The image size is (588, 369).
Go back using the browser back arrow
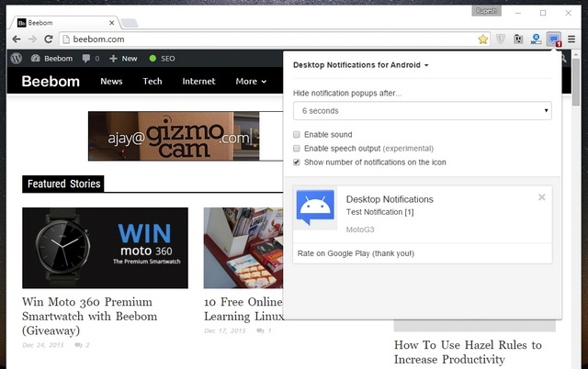click(x=17, y=39)
